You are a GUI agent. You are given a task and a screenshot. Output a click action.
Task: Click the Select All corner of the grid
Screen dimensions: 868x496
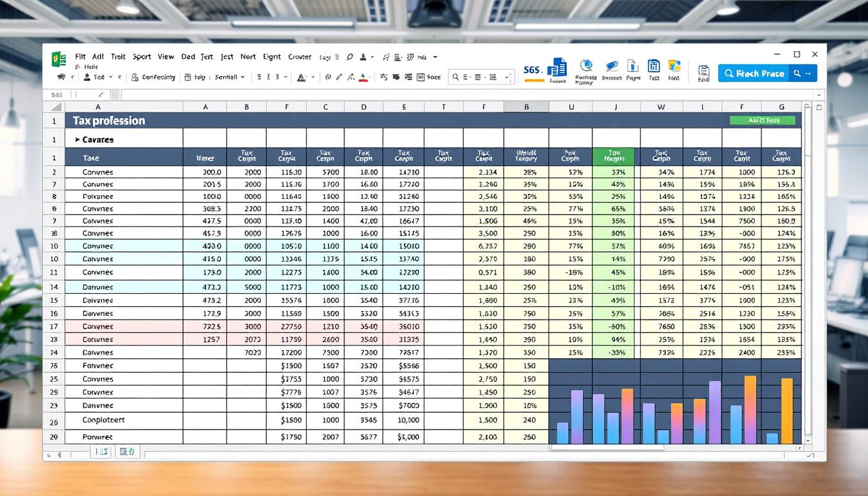54,107
